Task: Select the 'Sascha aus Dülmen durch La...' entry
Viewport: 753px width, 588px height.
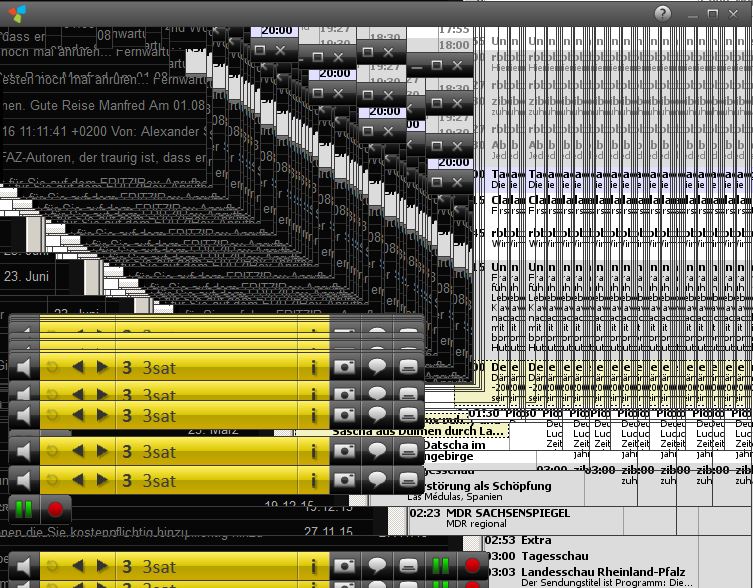Action: pyautogui.click(x=418, y=431)
